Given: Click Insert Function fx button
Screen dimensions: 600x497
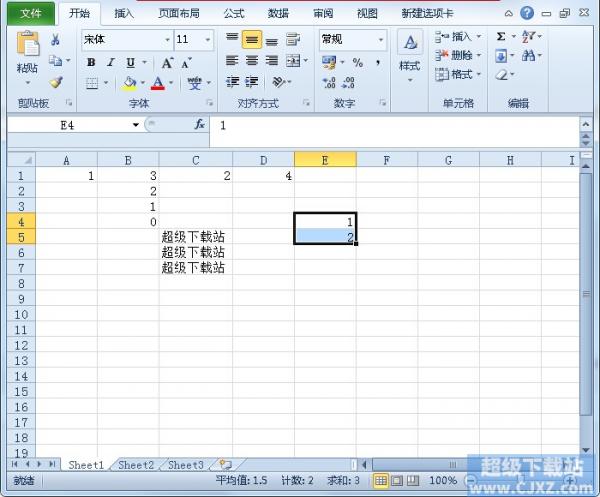Looking at the screenshot, I should [x=199, y=124].
